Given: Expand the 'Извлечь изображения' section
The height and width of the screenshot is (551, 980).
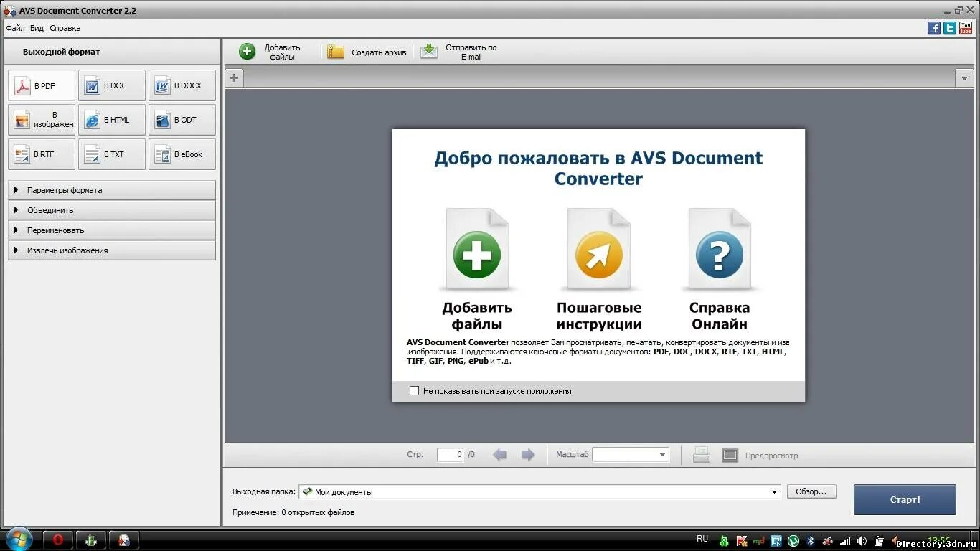Looking at the screenshot, I should tap(112, 250).
